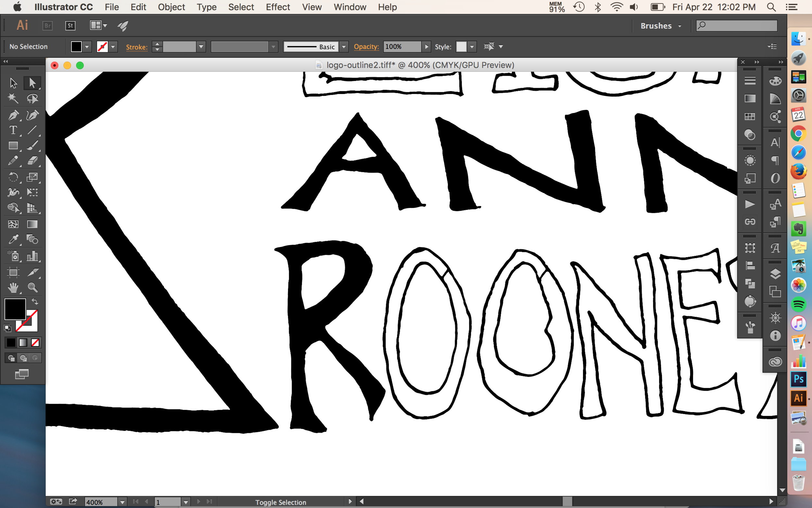The height and width of the screenshot is (508, 812).
Task: Collapse the tools panel with double arrows
Action: [x=6, y=61]
